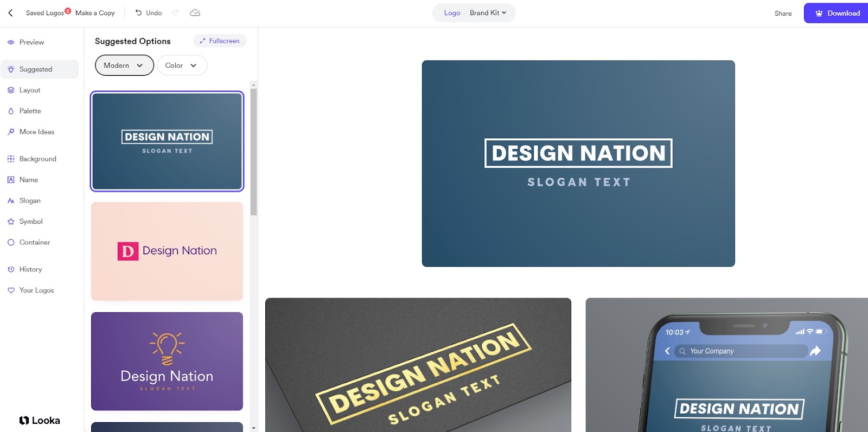Click the Preview eye icon
868x432 pixels.
(11, 42)
